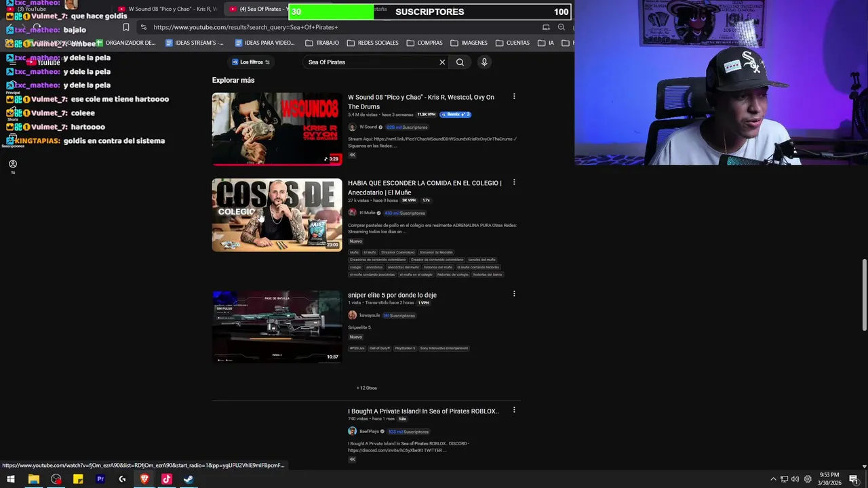The image size is (868, 488).
Task: Open title sniper elite 5 por donde lo deje
Action: [392, 295]
